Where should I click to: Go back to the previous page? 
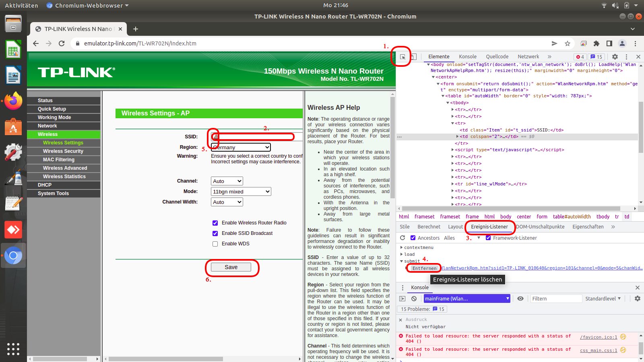(x=36, y=43)
